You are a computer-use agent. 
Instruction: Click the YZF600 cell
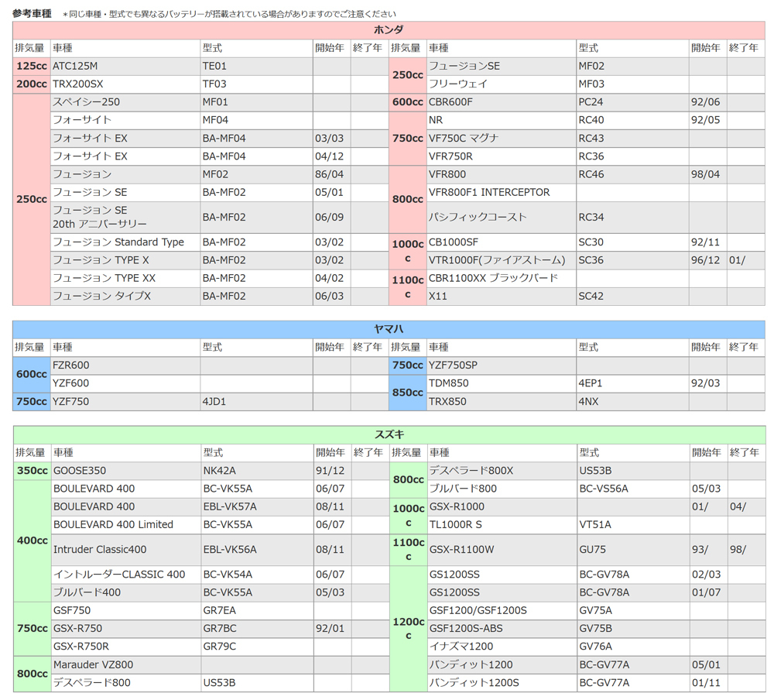pyautogui.click(x=125, y=383)
